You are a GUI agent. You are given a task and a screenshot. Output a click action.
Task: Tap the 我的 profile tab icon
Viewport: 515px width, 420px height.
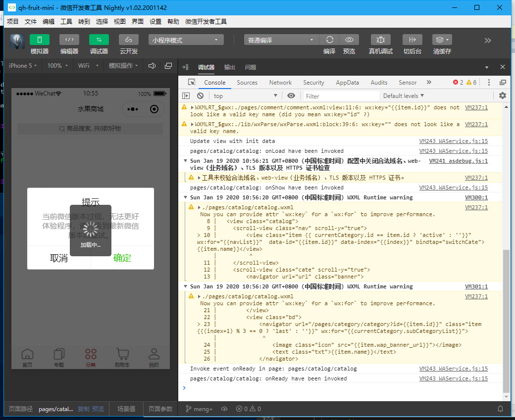tap(154, 358)
